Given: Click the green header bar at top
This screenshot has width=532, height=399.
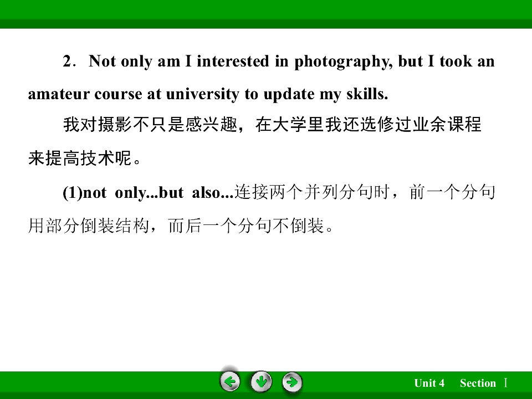Looking at the screenshot, I should pos(266,14).
